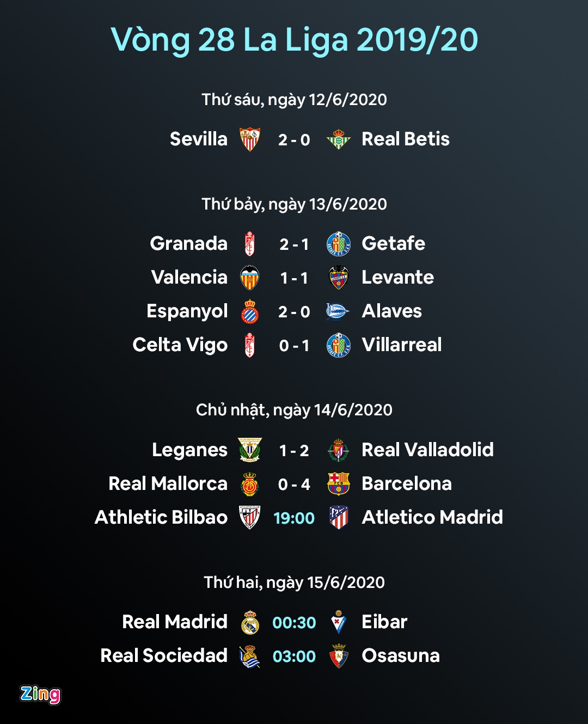The height and width of the screenshot is (724, 588).
Task: Select the crest beside Valencia
Action: coord(250,278)
